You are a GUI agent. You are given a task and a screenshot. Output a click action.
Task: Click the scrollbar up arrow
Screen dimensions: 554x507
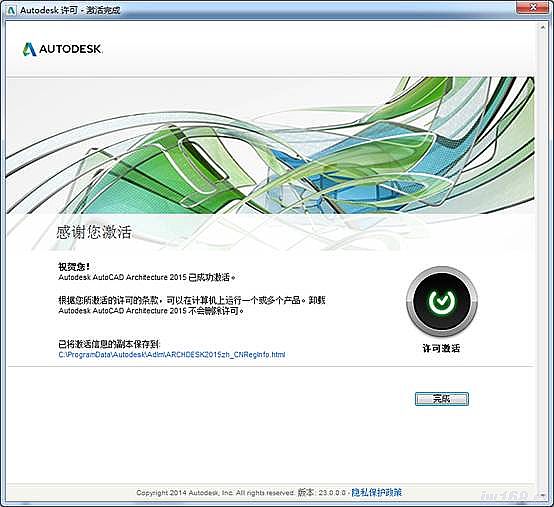tap(542, 27)
